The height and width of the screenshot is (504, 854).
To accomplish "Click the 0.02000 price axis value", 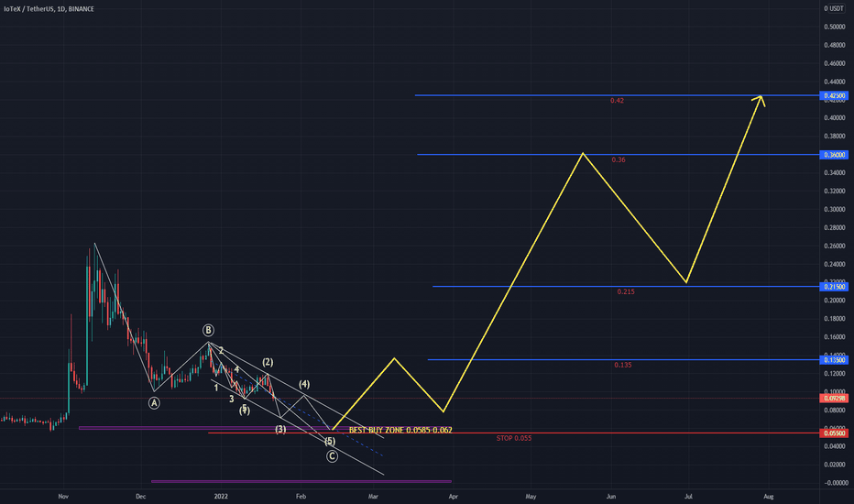I will pyautogui.click(x=835, y=466).
